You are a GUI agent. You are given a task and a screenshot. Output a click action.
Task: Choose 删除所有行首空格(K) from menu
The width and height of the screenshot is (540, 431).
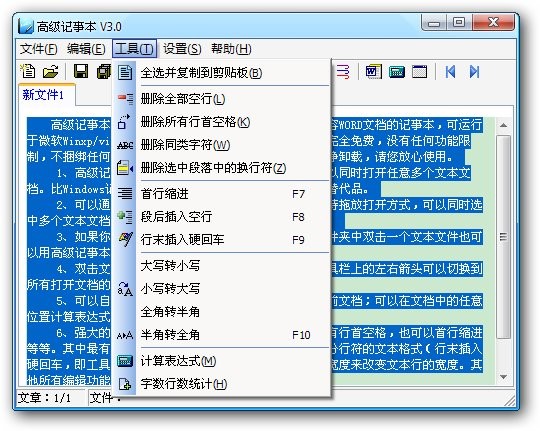(223, 122)
